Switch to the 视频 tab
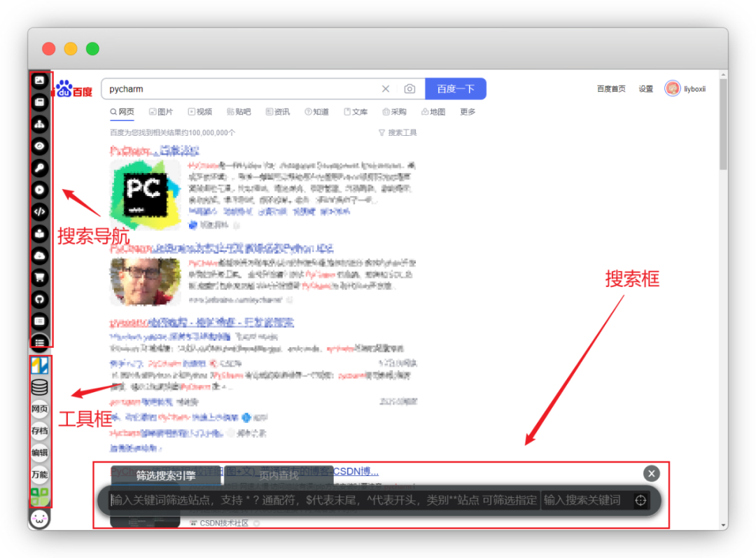Screen dimensions: 756x558 tap(200, 112)
